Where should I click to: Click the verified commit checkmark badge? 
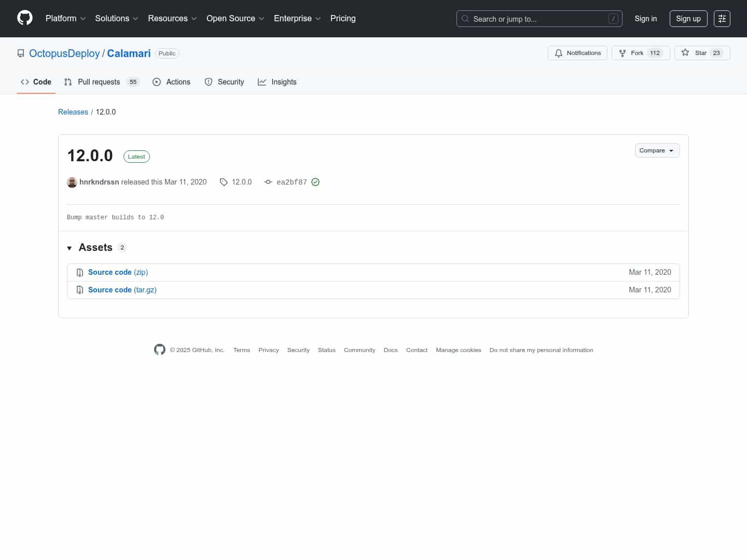pos(315,182)
